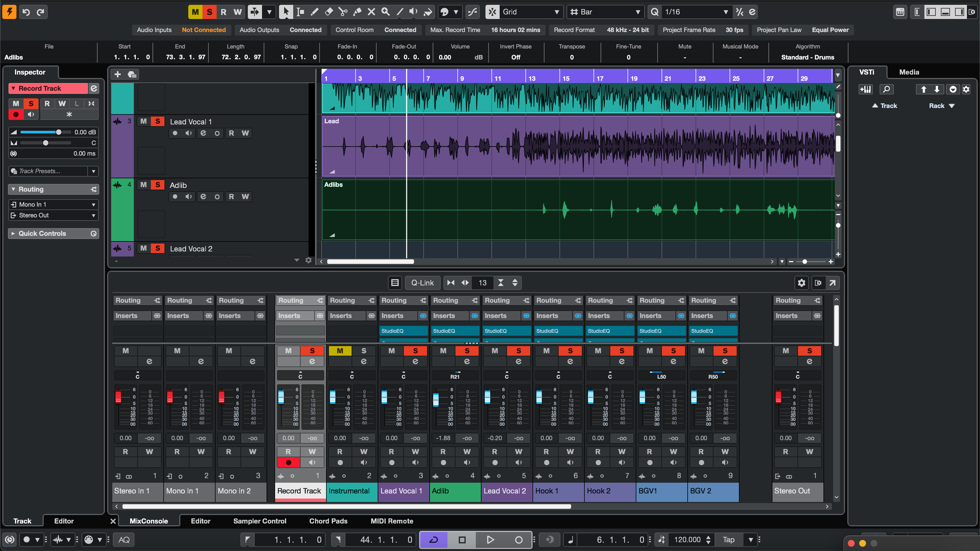The image size is (980, 551).
Task: Mute the Instrumental channel in MixConsole
Action: [x=340, y=351]
